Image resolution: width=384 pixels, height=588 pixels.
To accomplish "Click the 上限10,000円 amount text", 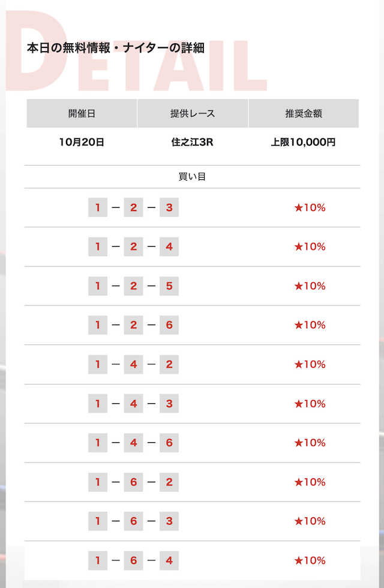I will point(303,142).
